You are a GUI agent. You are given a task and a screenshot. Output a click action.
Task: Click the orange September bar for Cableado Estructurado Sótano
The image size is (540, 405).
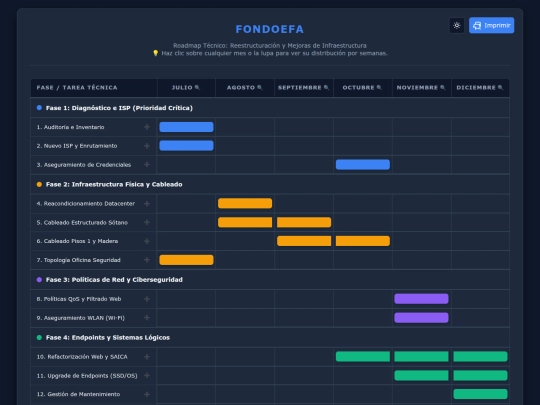[304, 222]
